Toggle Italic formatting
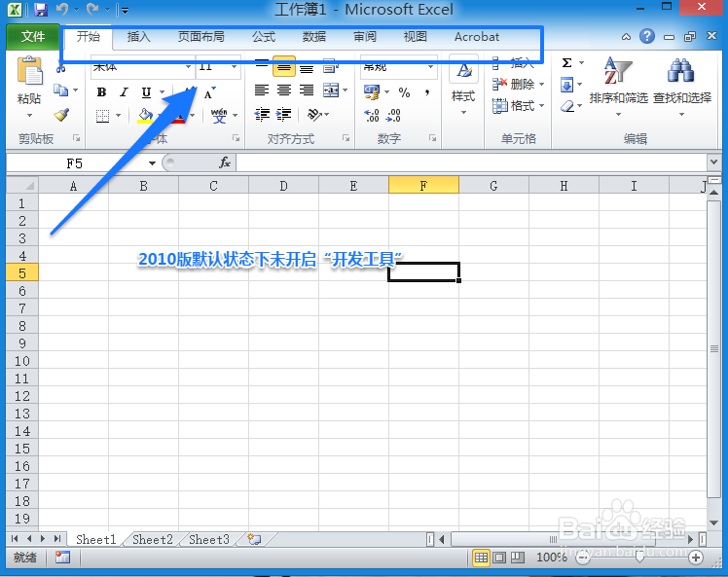 124,92
